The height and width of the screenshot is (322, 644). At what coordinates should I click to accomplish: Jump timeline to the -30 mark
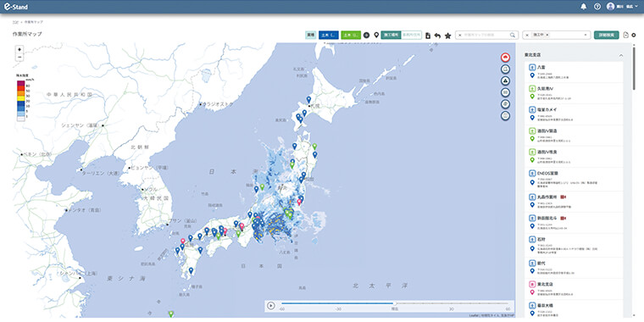338,308
